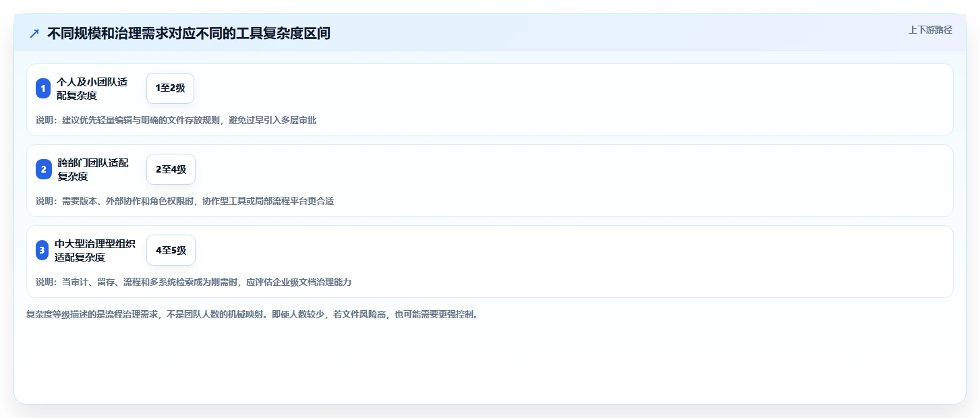
Task: Click the description starting 建议优先轻量编辑
Action: (x=176, y=121)
